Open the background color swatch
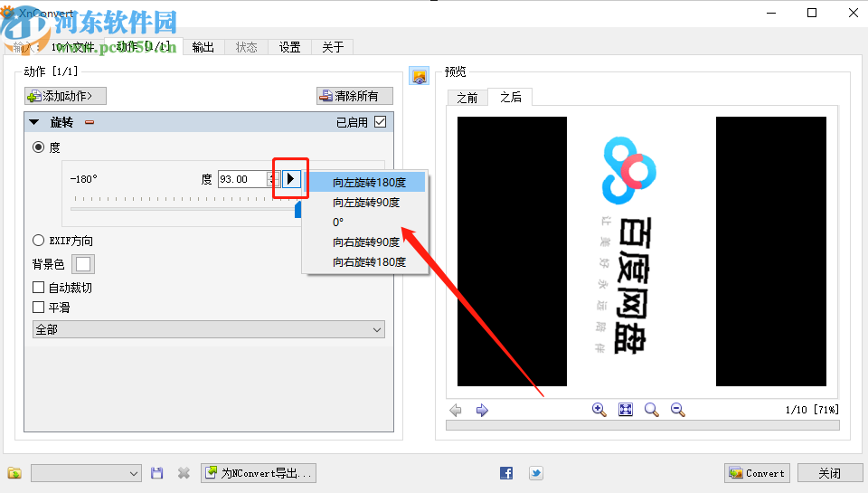Screen dimensions: 868x493 pyautogui.click(x=83, y=264)
